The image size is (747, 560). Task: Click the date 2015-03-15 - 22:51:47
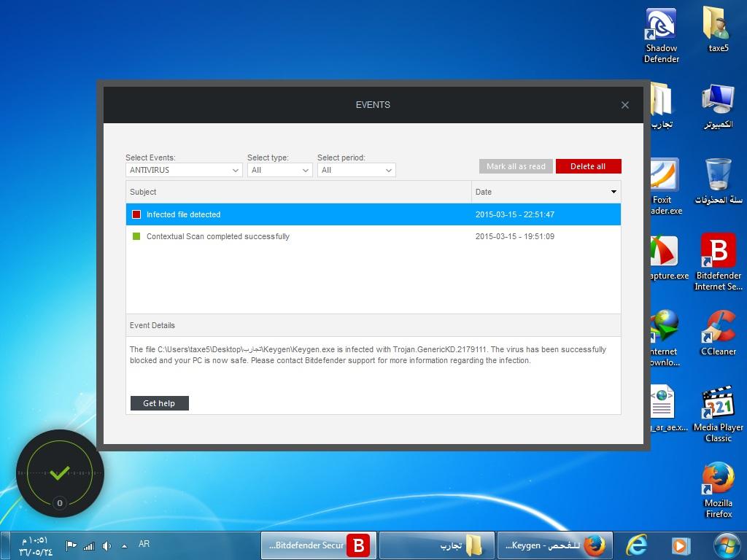pyautogui.click(x=515, y=214)
